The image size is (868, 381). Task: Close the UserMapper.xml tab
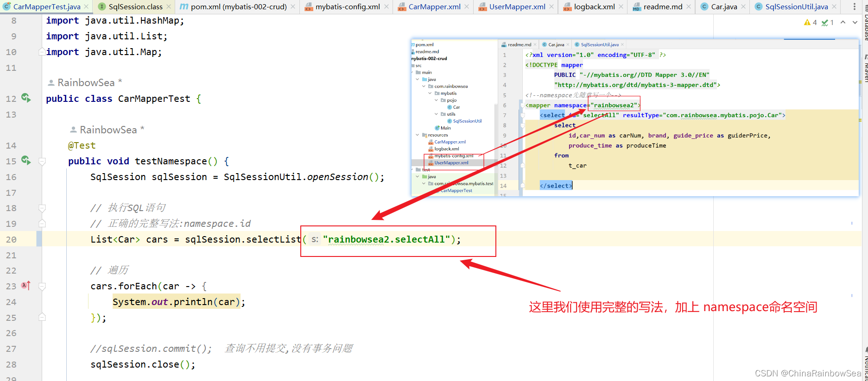pyautogui.click(x=551, y=6)
